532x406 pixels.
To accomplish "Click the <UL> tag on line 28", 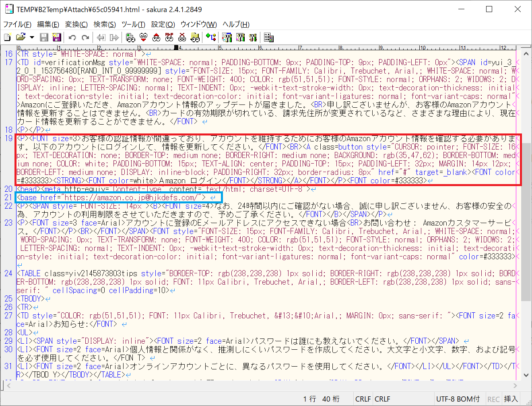I will (x=25, y=332).
